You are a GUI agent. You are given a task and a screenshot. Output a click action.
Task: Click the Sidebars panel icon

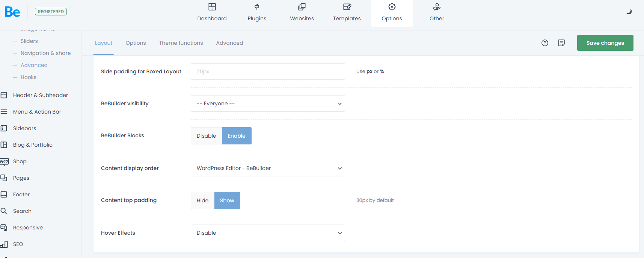pyautogui.click(x=4, y=128)
